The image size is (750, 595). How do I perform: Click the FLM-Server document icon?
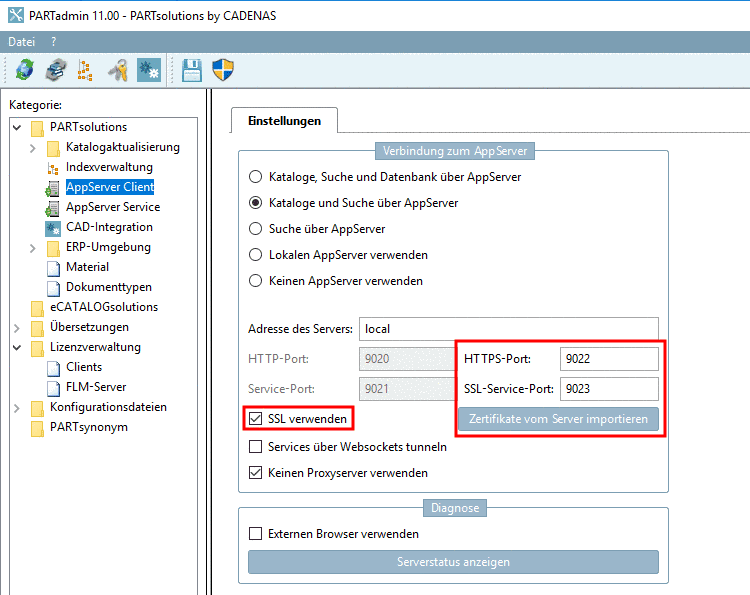click(54, 388)
